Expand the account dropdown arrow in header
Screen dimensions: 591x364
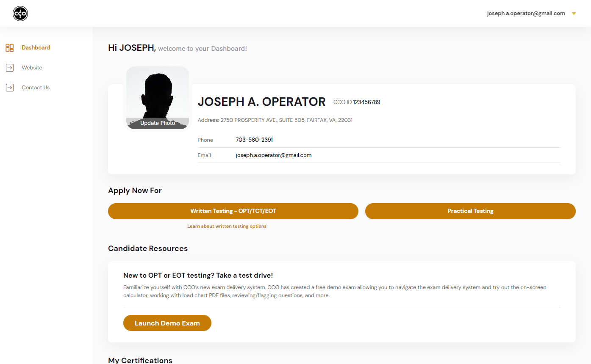coord(574,14)
